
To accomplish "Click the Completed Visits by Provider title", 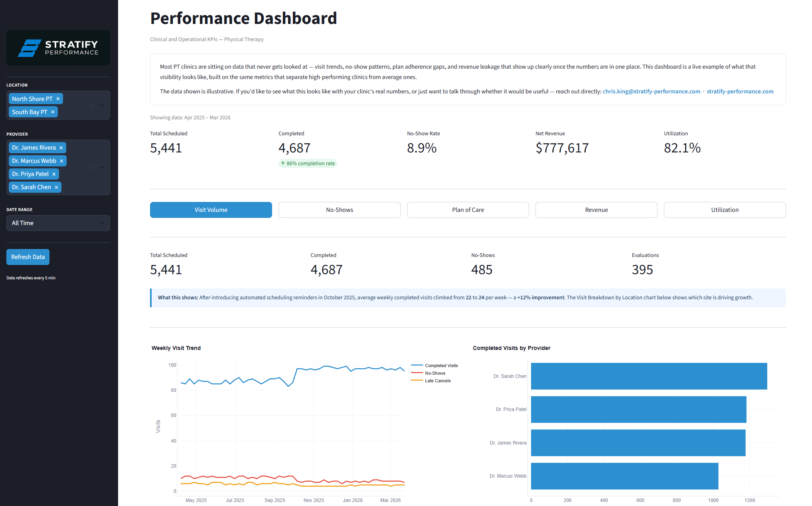I will coord(512,348).
